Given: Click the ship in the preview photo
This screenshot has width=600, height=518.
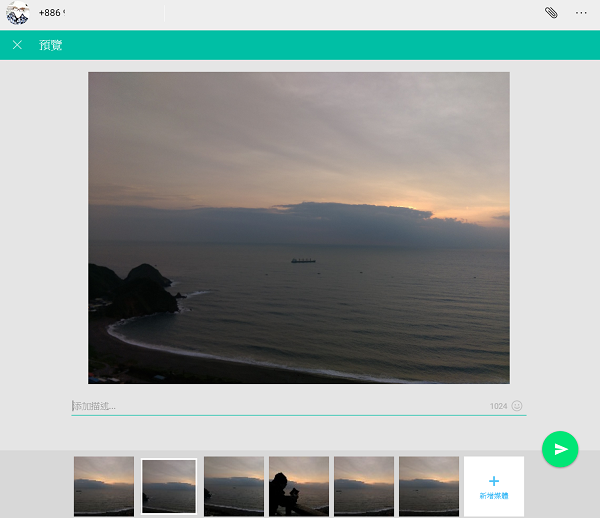Looking at the screenshot, I should 303,260.
